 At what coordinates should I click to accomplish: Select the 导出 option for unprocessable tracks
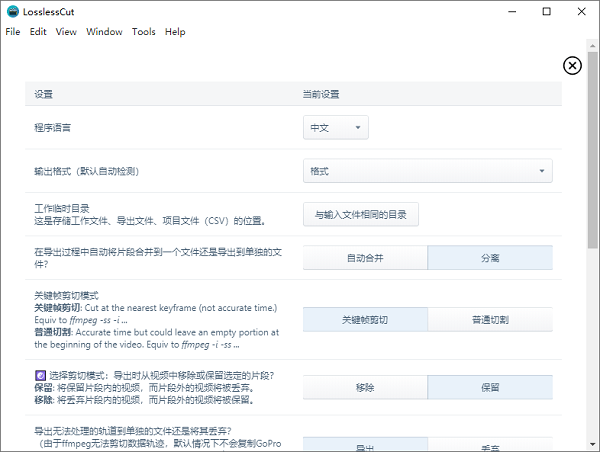pos(365,445)
